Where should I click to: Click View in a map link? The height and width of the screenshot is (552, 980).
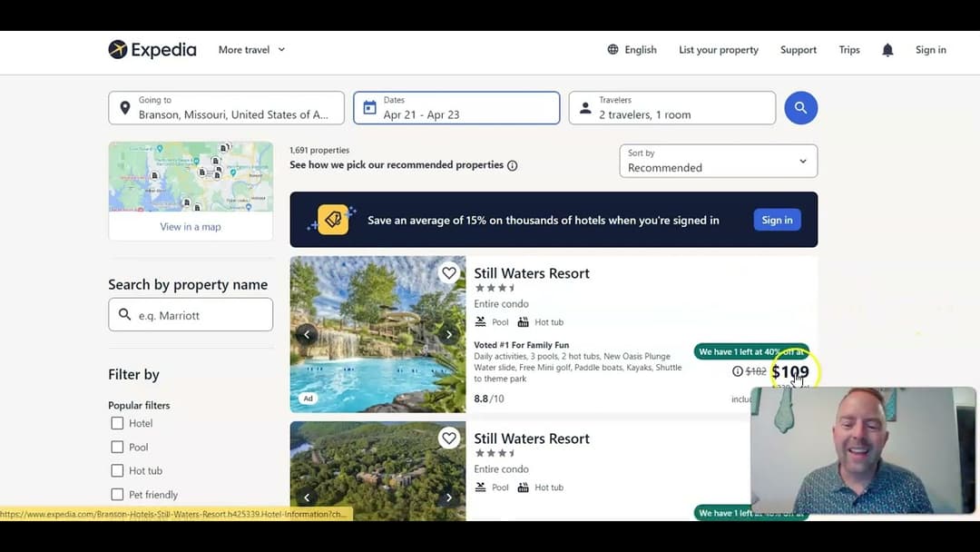coord(191,226)
